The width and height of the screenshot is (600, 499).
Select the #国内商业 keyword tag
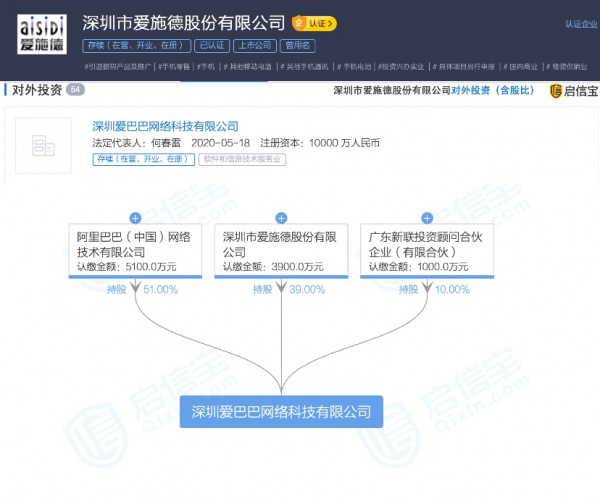(520, 67)
